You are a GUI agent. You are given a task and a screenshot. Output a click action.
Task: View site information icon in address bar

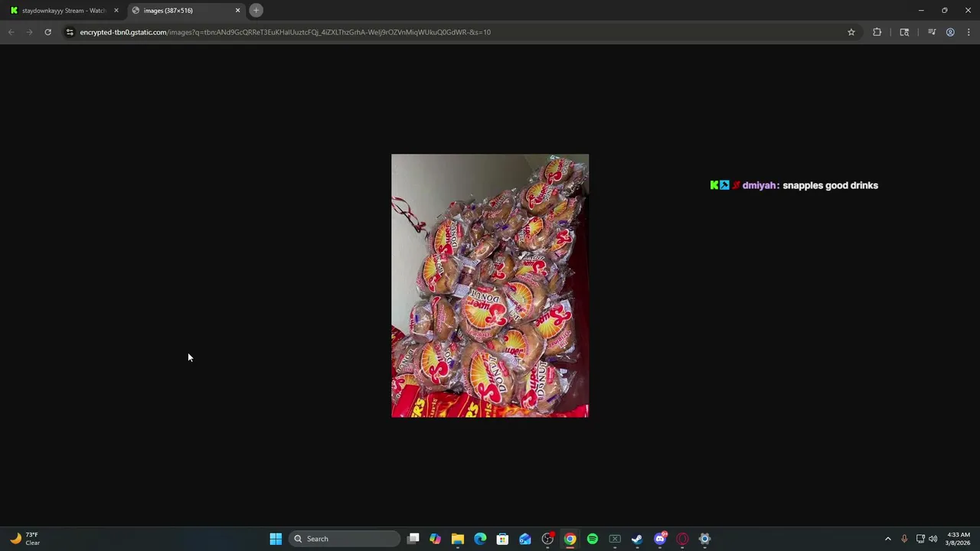point(70,32)
